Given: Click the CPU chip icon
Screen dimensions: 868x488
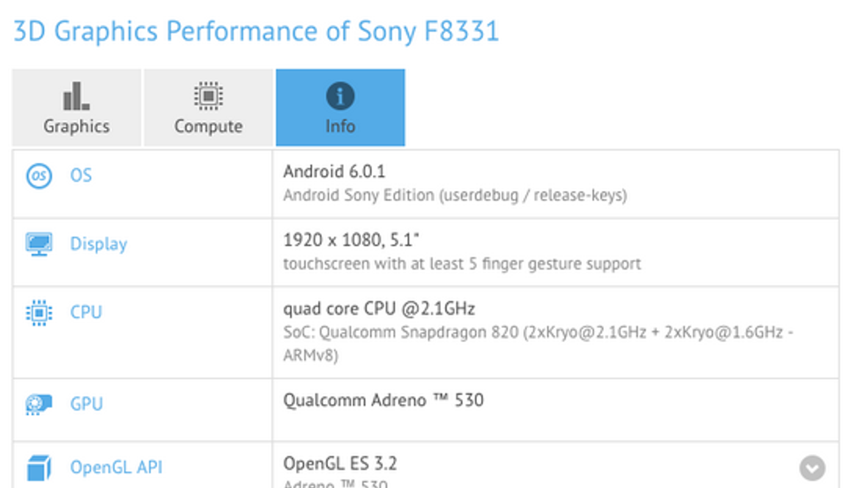Looking at the screenshot, I should (x=39, y=313).
